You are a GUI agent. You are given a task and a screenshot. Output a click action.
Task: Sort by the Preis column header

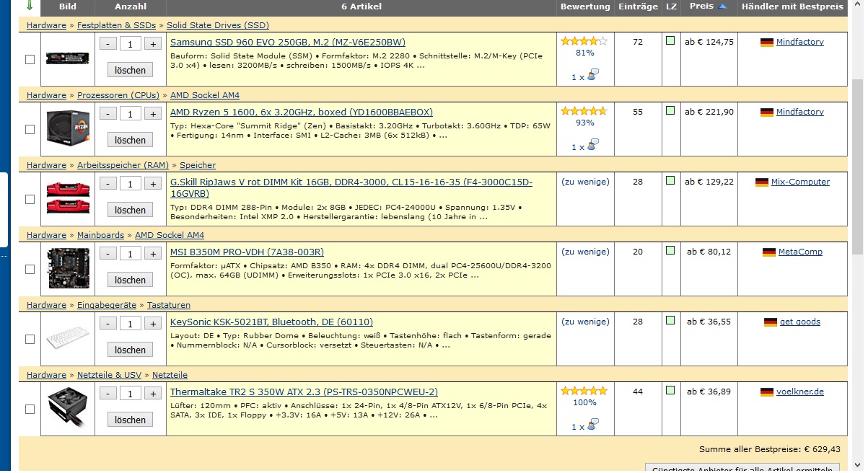click(x=701, y=6)
